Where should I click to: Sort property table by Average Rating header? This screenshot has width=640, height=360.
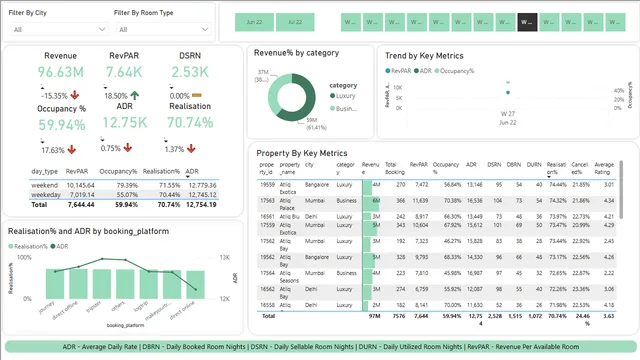[x=604, y=168]
